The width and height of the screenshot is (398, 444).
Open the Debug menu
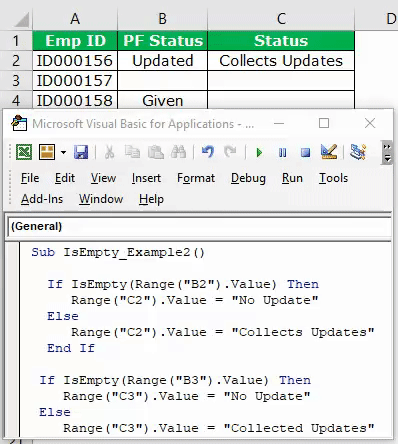248,178
